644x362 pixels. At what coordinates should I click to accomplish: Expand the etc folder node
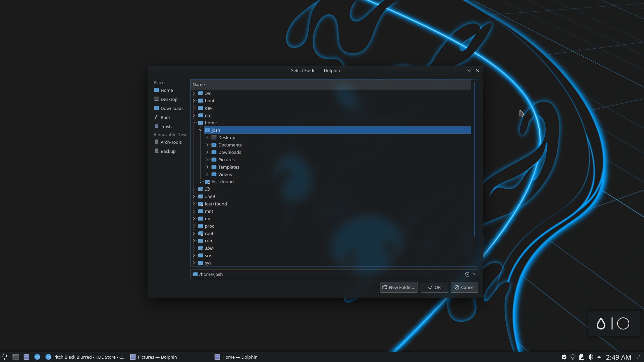(194, 115)
